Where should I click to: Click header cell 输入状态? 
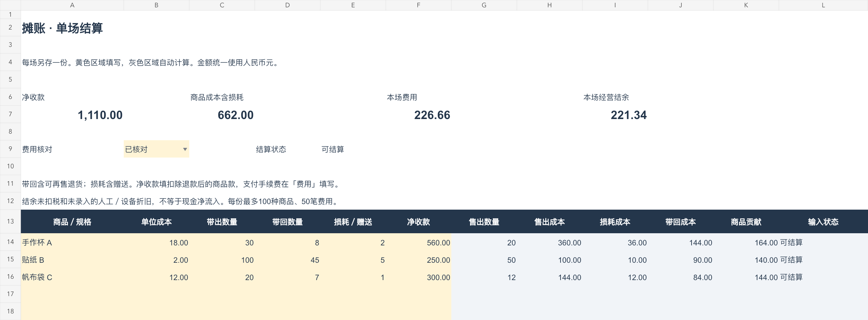(823, 222)
